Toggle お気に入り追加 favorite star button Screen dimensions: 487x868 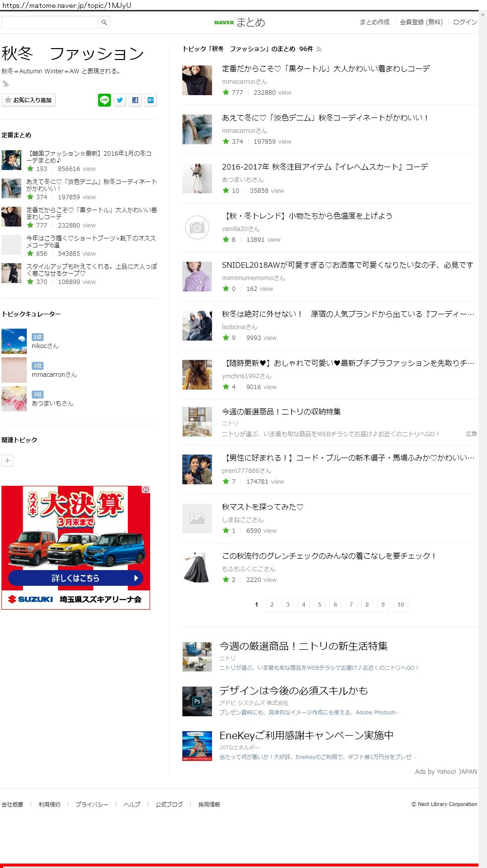tap(28, 100)
